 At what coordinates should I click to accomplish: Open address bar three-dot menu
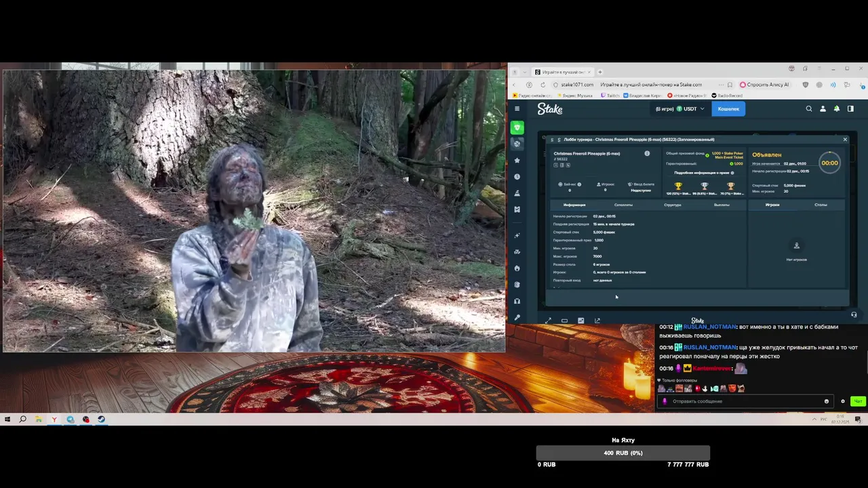[x=719, y=85]
